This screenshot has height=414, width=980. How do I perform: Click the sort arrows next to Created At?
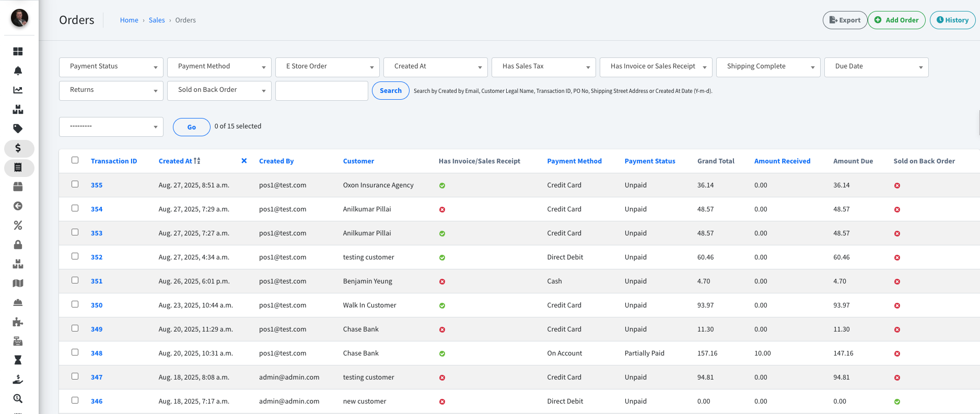(x=197, y=161)
